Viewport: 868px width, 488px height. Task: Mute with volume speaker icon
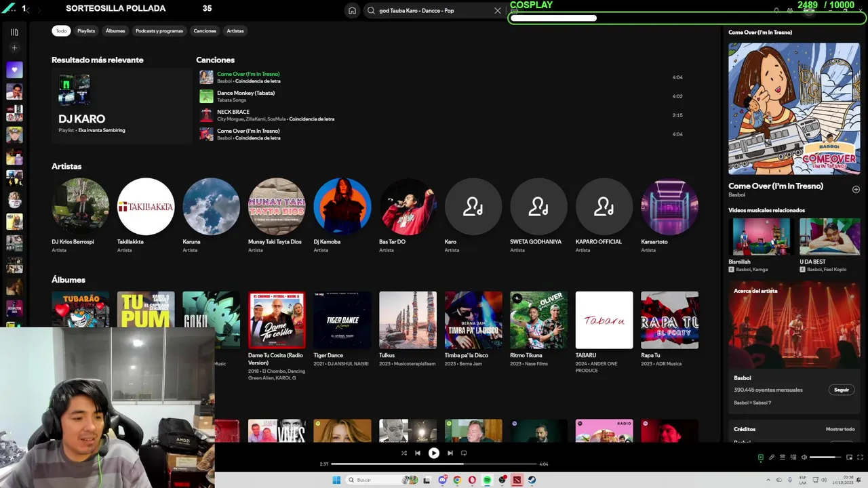click(x=804, y=457)
